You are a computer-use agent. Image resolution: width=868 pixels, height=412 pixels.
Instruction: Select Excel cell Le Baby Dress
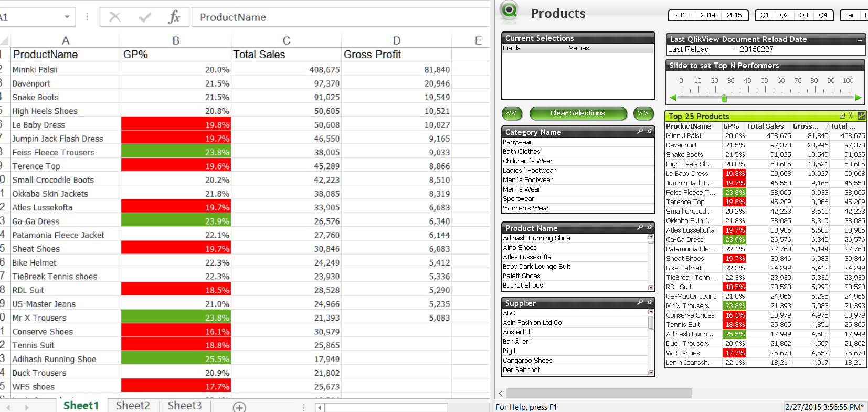tap(66, 125)
